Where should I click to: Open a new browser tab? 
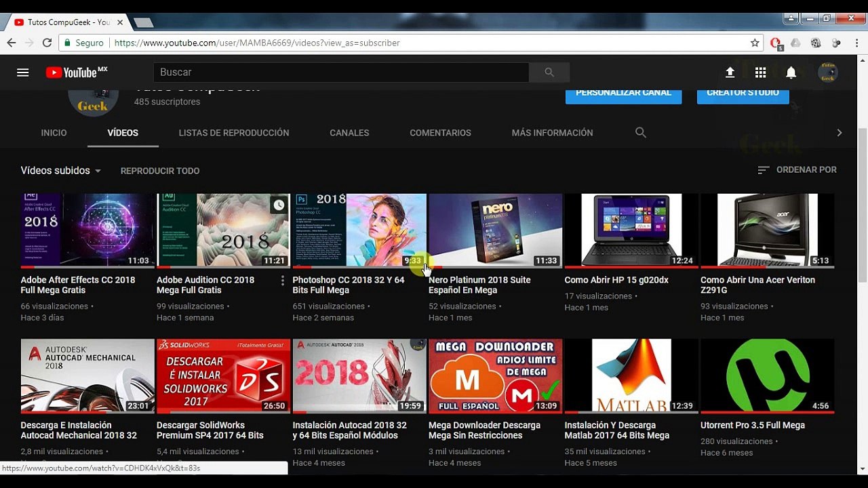click(x=143, y=22)
